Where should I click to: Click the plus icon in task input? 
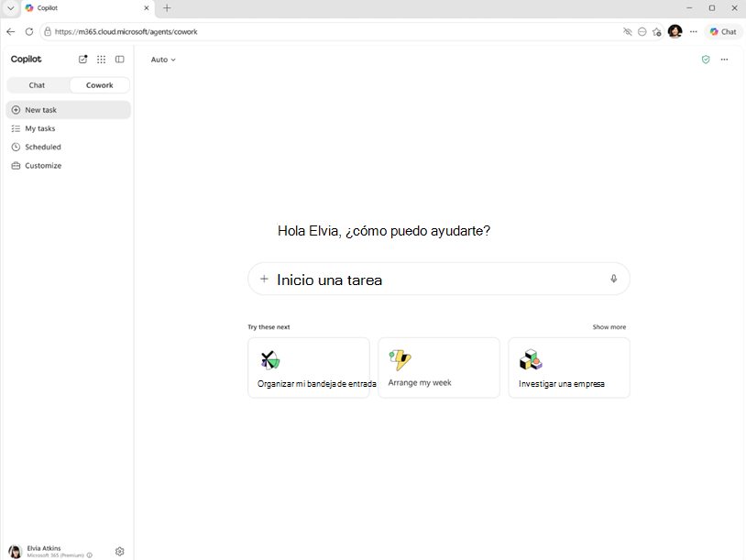click(264, 279)
